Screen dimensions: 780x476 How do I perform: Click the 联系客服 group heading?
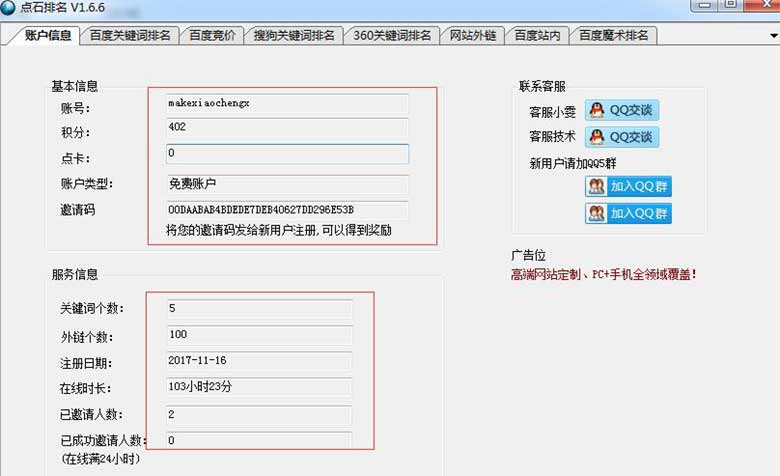(x=542, y=86)
